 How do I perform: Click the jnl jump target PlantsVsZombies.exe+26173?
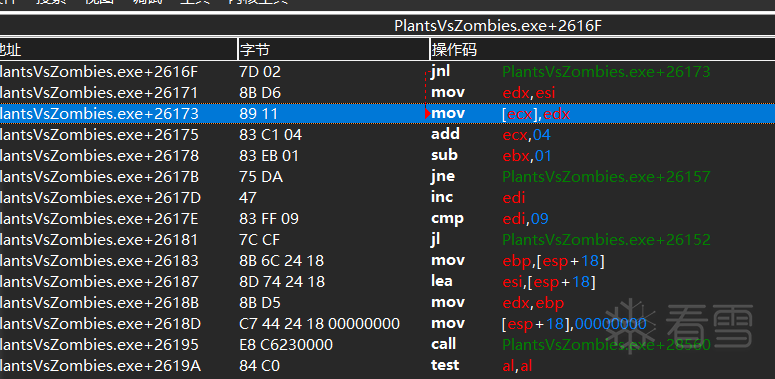click(x=606, y=72)
